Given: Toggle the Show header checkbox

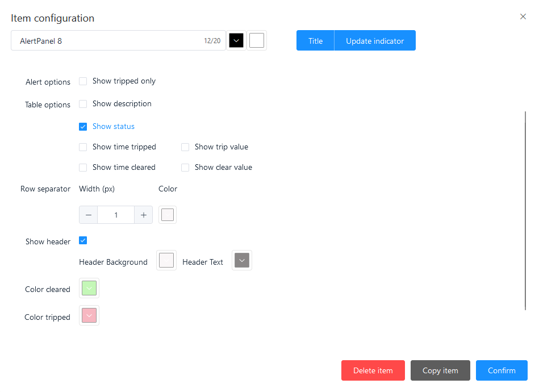Looking at the screenshot, I should click(83, 240).
